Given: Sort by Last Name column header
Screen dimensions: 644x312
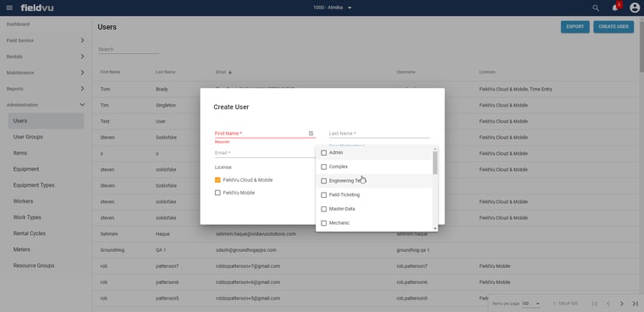Looking at the screenshot, I should pos(166,72).
